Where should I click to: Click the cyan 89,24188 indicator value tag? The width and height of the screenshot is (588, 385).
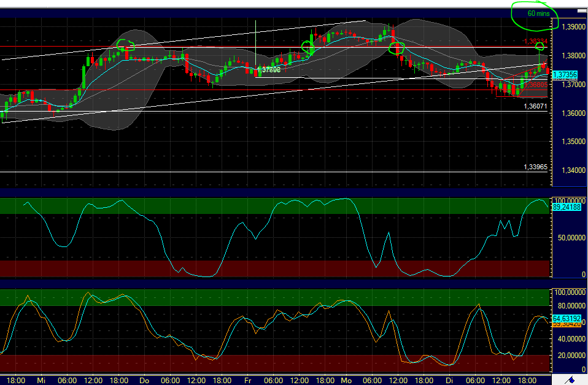coord(567,208)
